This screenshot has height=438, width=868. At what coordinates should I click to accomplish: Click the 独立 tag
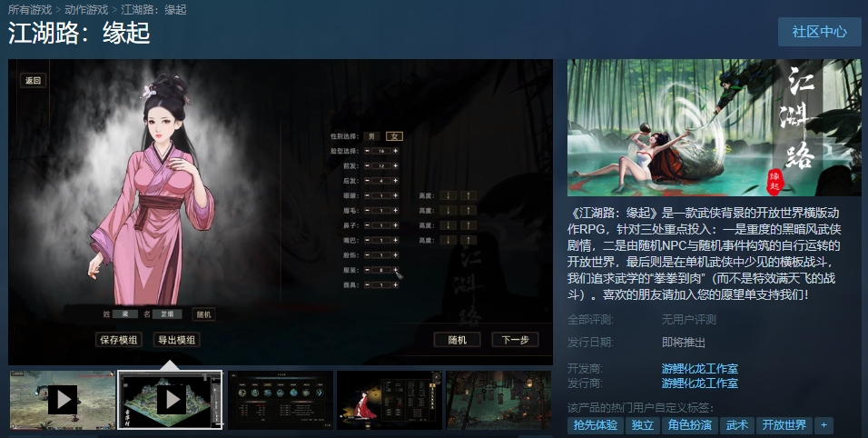pyautogui.click(x=643, y=425)
